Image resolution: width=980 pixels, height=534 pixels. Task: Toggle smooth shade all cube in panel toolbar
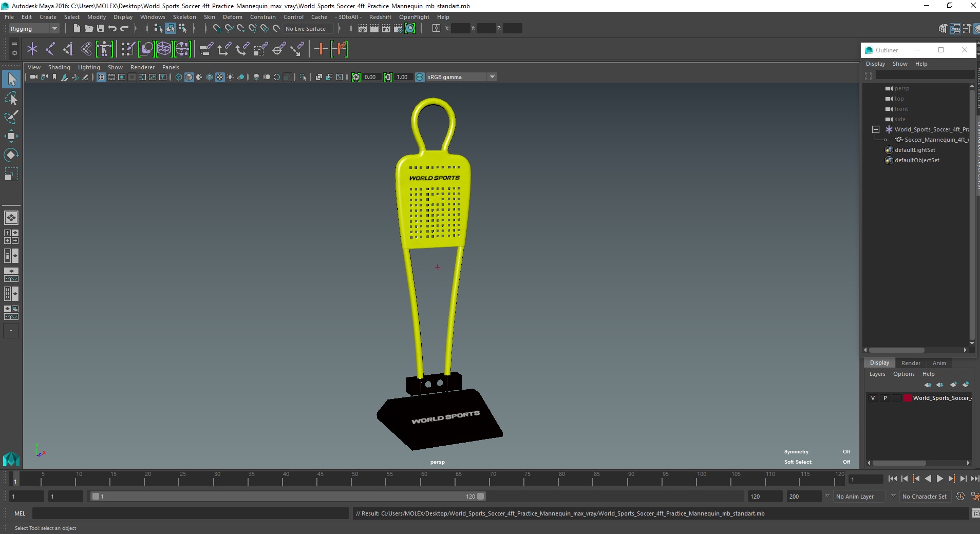[189, 77]
